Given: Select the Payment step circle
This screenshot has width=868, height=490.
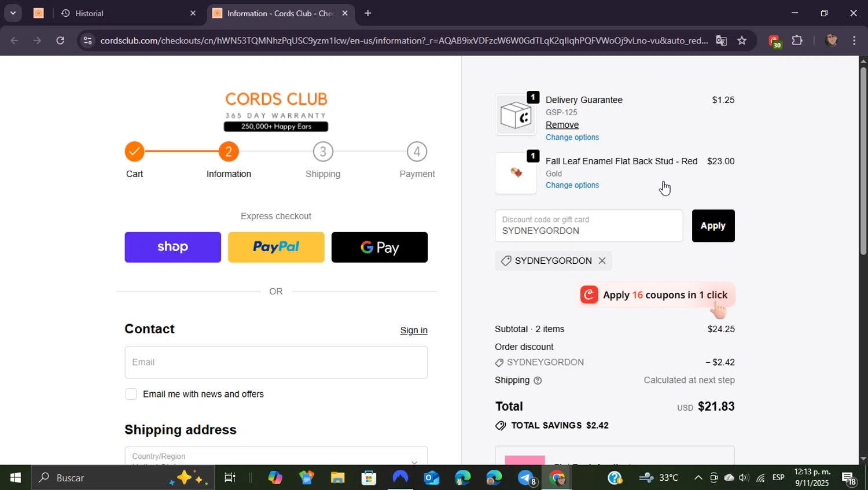Looking at the screenshot, I should [417, 152].
